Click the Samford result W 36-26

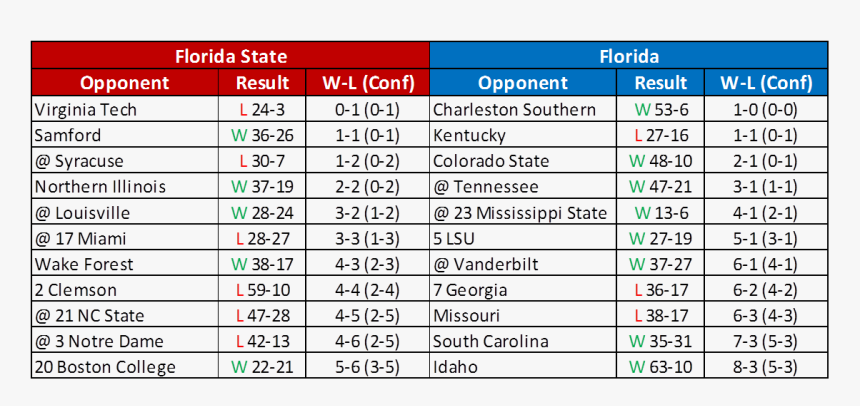pos(262,135)
